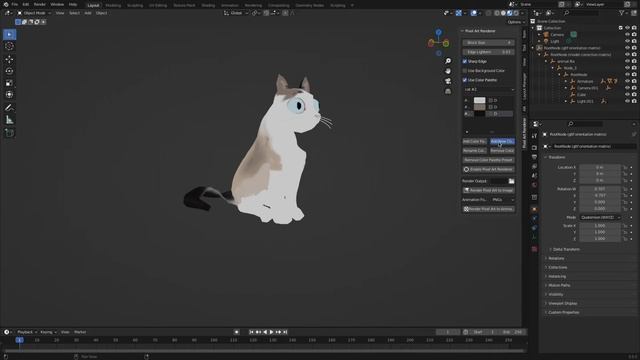
Task: Toggle visibility of the Cube row
Action: tap(627, 94)
